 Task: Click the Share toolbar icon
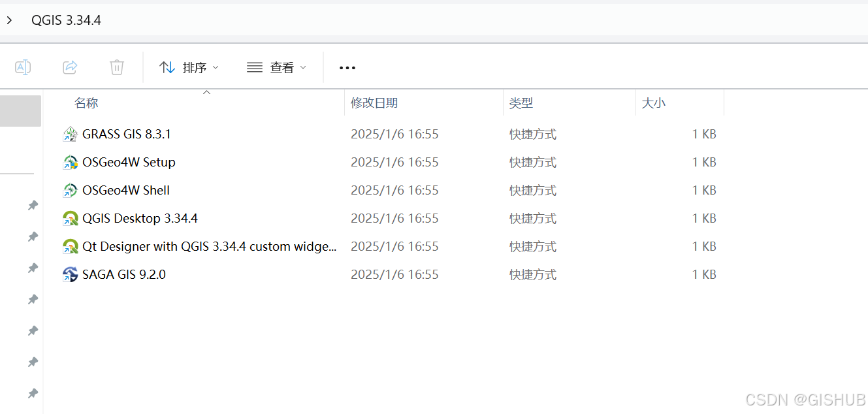70,67
